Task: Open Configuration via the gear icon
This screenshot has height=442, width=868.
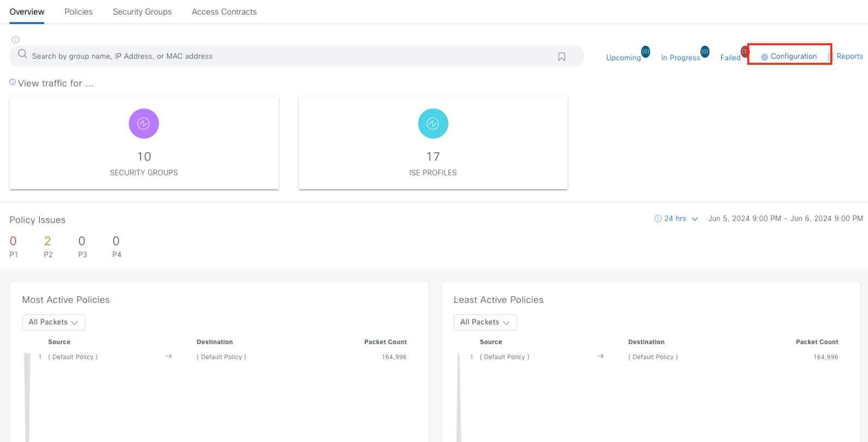Action: point(764,57)
